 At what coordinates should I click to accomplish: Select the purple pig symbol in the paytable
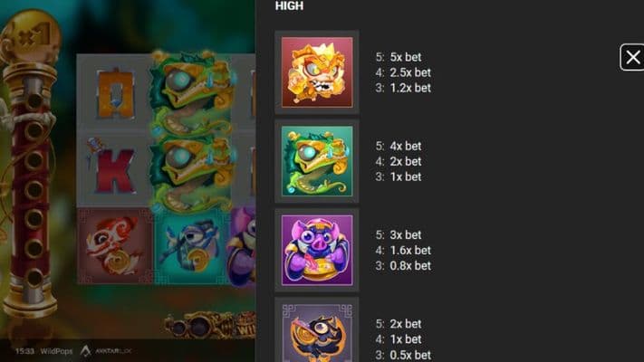[x=317, y=250]
